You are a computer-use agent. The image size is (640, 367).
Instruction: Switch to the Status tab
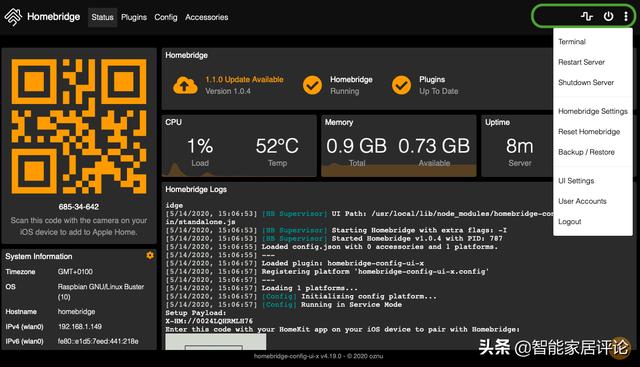102,17
